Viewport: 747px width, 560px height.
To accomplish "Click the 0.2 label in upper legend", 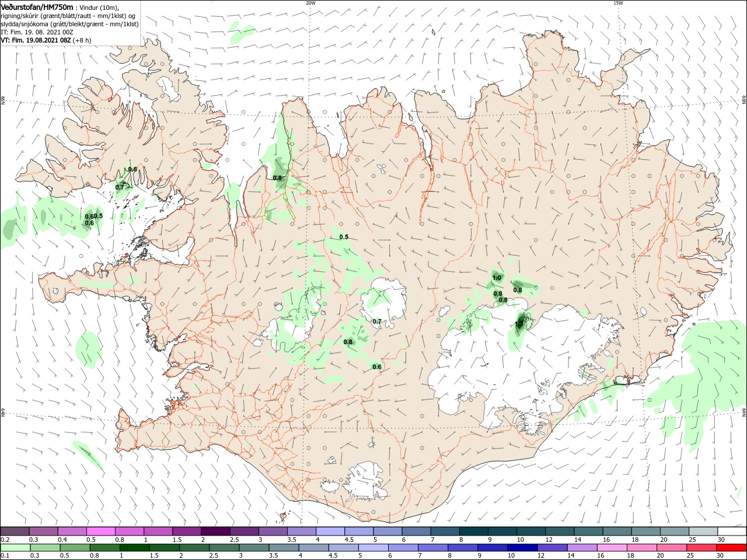I will [x=5, y=540].
